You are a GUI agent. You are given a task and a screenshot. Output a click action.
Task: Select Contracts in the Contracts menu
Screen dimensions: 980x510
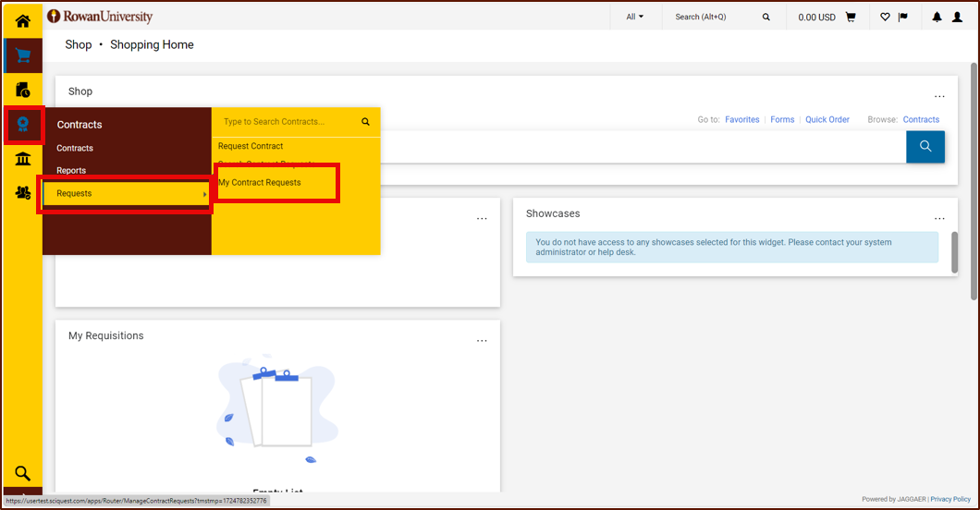click(x=75, y=148)
